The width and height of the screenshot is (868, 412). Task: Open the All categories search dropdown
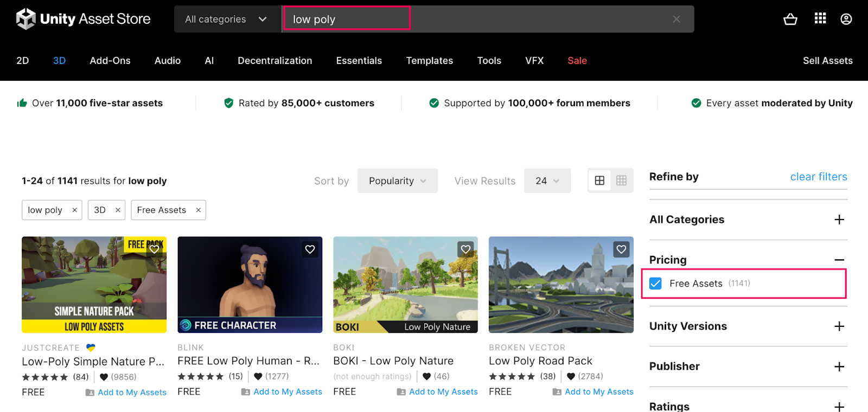226,20
